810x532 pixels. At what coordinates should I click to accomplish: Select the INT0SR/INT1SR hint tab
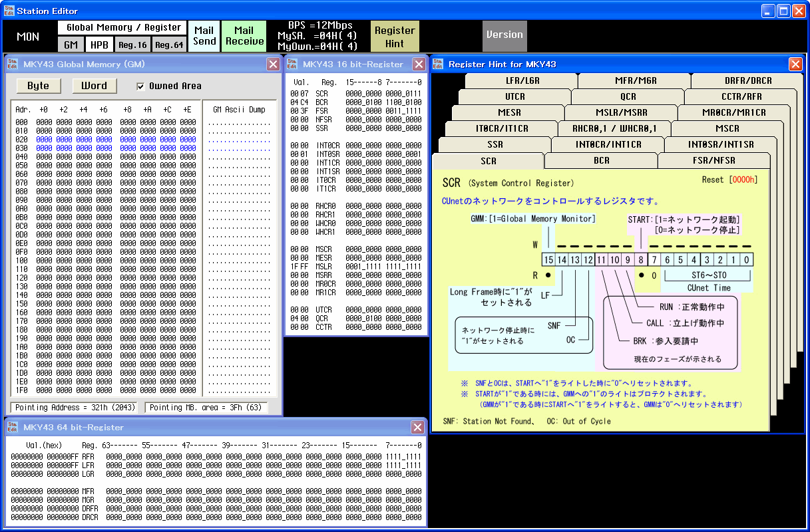pyautogui.click(x=721, y=144)
